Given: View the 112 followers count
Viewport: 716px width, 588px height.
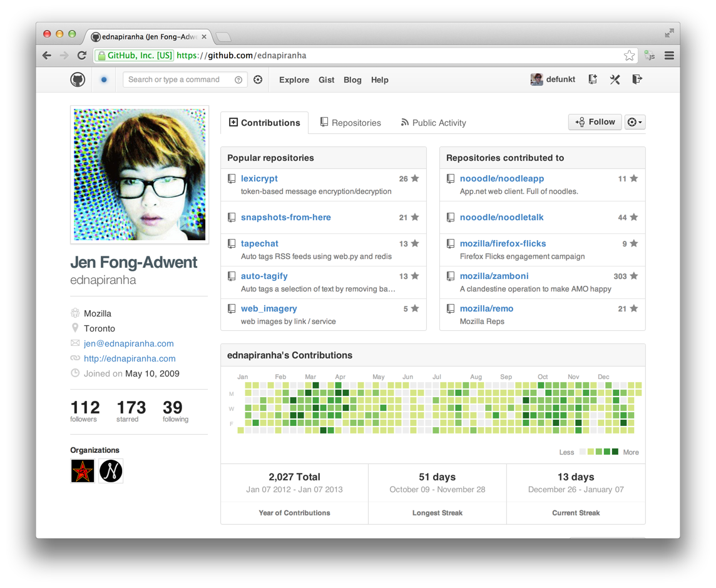Looking at the screenshot, I should (85, 411).
